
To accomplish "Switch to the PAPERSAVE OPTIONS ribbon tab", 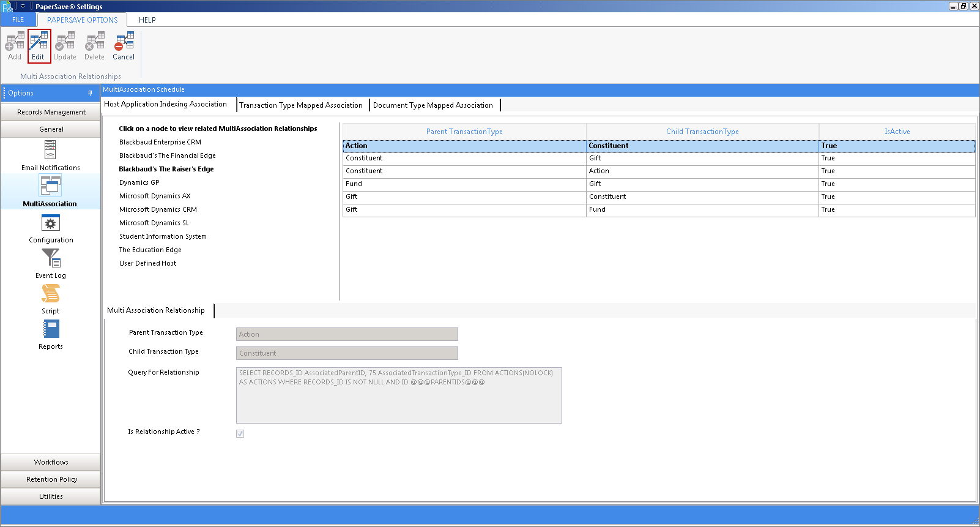I will point(83,20).
